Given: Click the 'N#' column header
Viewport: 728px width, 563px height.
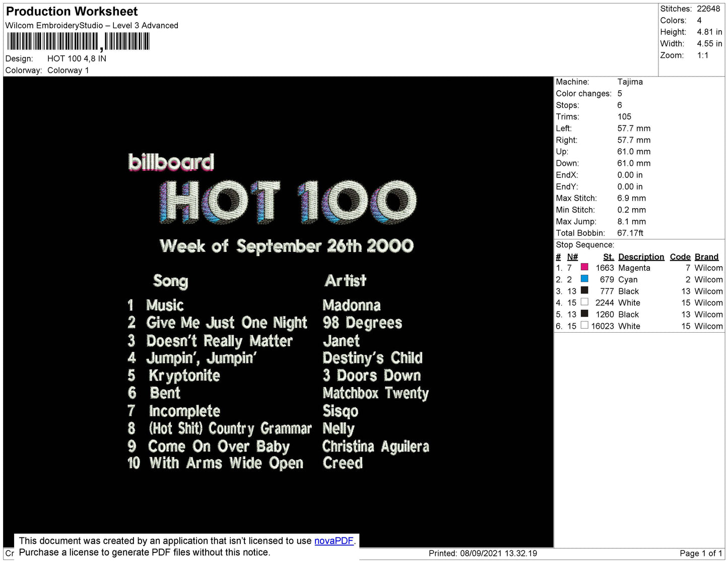Looking at the screenshot, I should (572, 257).
